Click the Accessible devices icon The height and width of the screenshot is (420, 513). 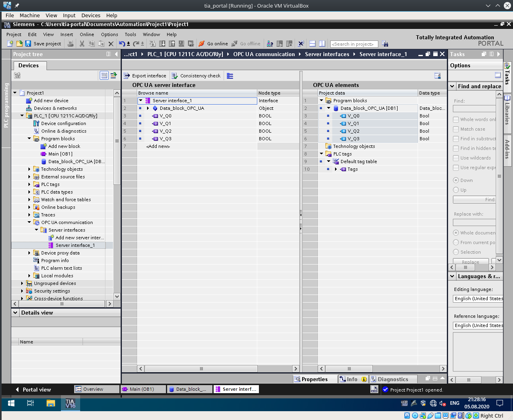click(x=270, y=44)
